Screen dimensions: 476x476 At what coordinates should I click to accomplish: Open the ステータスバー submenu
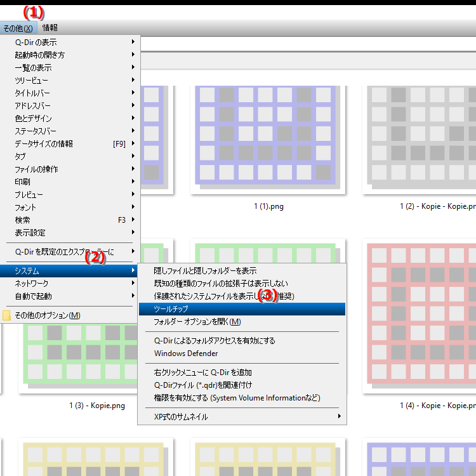coord(70,131)
